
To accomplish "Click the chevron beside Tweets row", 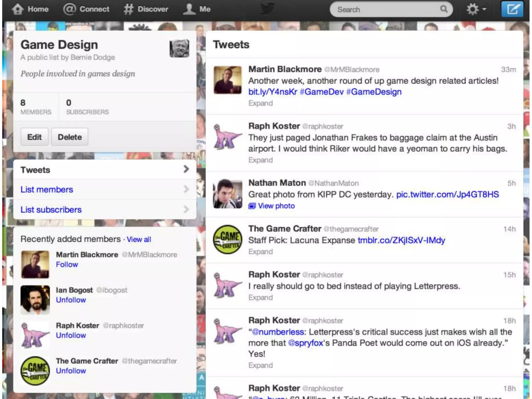I will pyautogui.click(x=186, y=169).
